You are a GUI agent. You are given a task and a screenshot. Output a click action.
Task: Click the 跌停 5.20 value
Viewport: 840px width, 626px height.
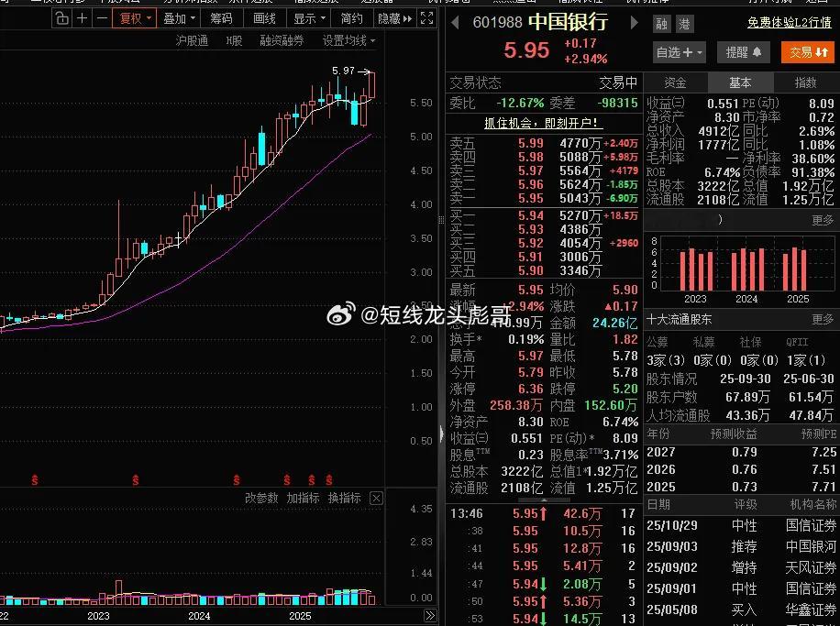pos(625,390)
